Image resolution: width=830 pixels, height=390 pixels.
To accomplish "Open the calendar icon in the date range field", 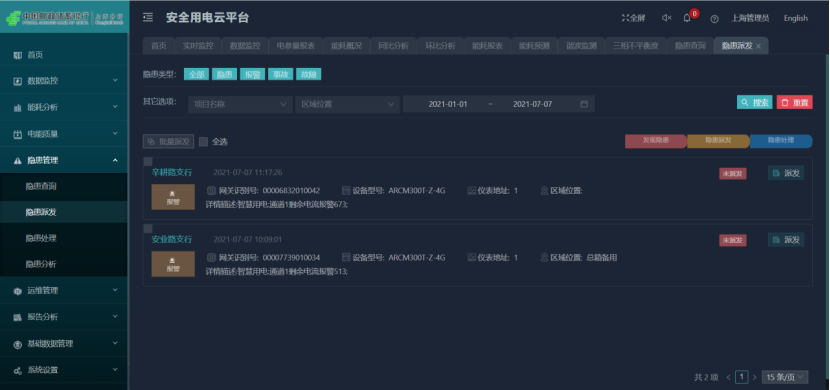I will click(x=584, y=104).
